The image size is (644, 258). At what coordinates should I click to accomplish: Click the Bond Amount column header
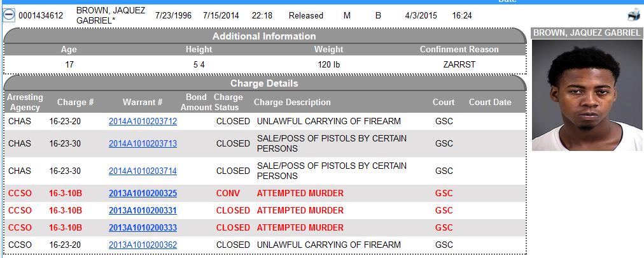coord(196,102)
